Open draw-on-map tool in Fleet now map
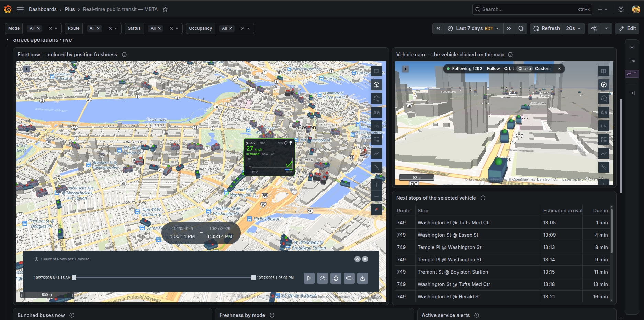644x320 pixels. (x=376, y=98)
